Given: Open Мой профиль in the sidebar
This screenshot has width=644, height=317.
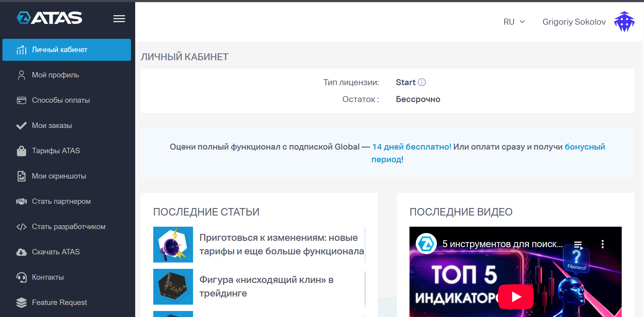Looking at the screenshot, I should 55,75.
